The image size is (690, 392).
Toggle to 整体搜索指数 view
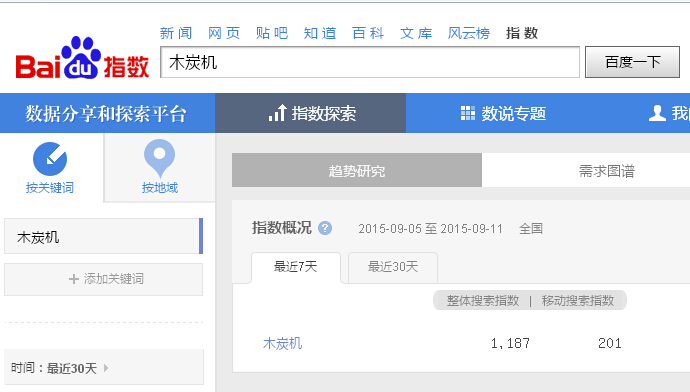click(483, 300)
